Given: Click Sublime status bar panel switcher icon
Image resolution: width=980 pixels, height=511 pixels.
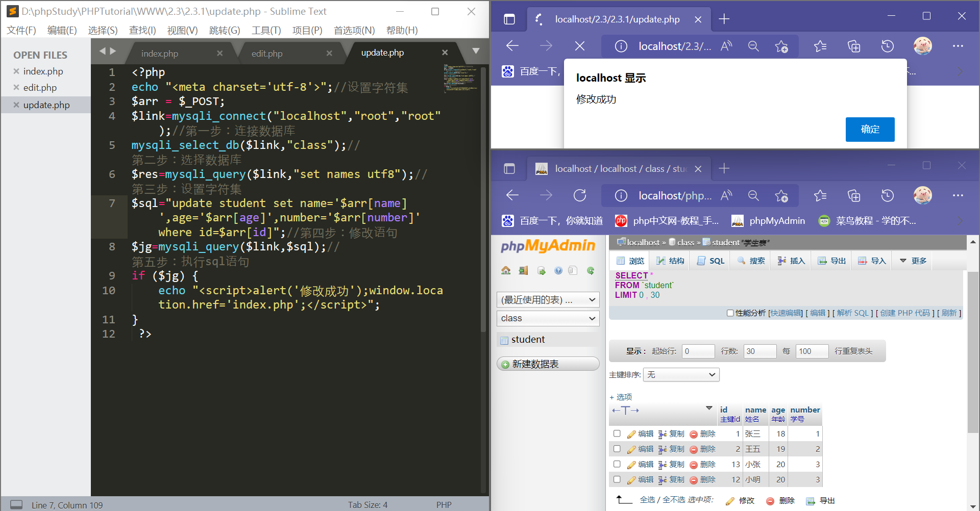Looking at the screenshot, I should [x=16, y=504].
